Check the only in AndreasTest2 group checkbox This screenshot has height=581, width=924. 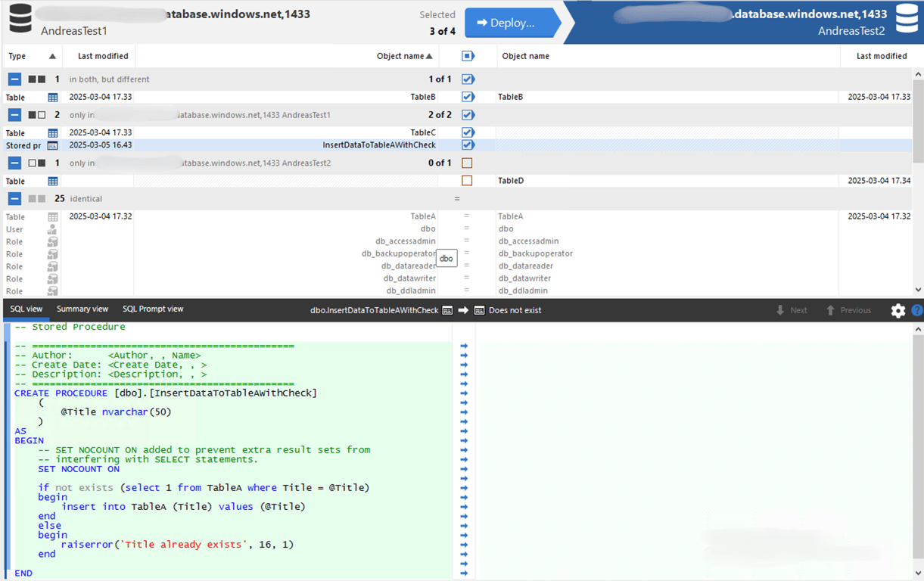coord(467,163)
